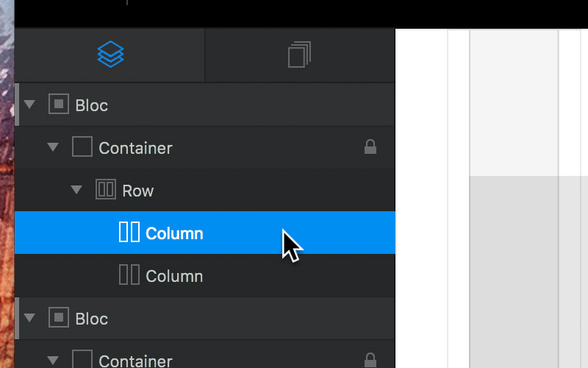Collapse the second Bloc layer
588x368 pixels.
pos(29,318)
